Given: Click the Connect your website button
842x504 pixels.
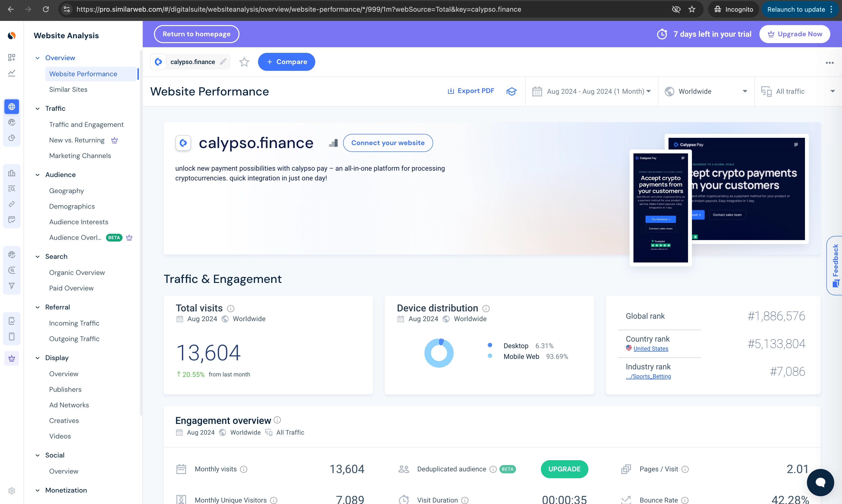Looking at the screenshot, I should coord(388,143).
